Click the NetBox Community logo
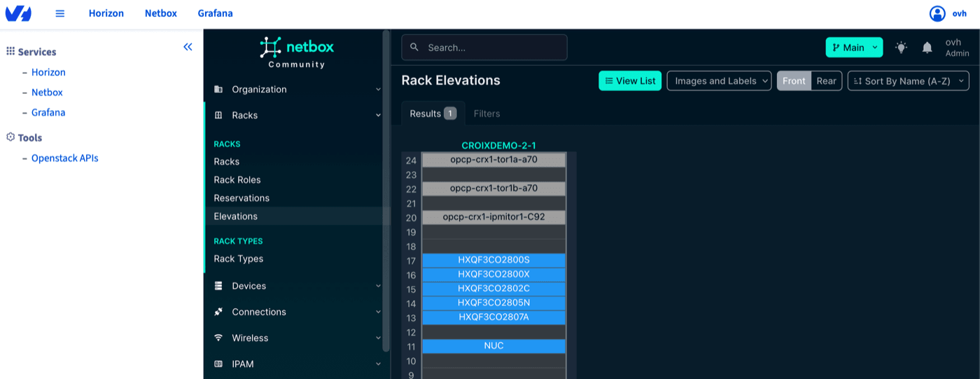 pos(297,53)
